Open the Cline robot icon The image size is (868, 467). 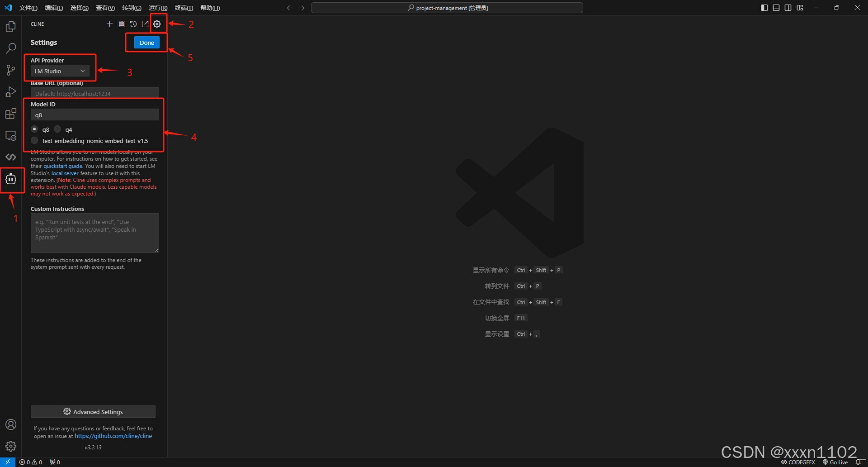[x=11, y=179]
